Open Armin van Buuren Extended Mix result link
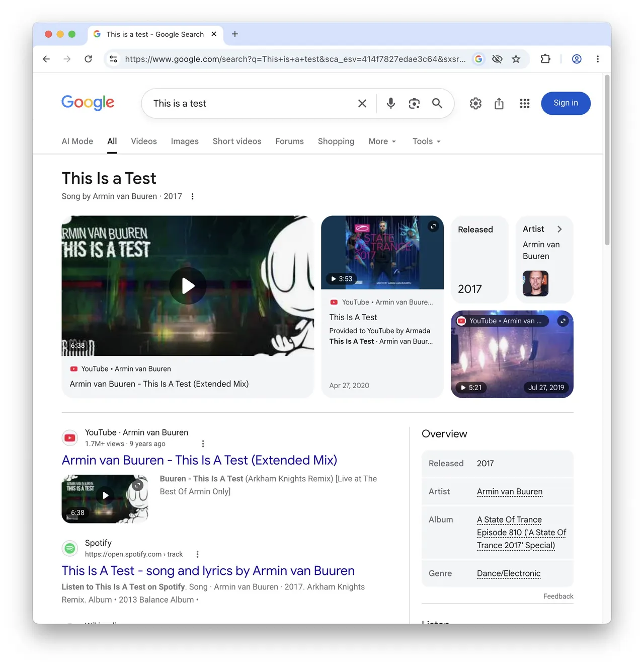The width and height of the screenshot is (644, 667). [x=199, y=460]
